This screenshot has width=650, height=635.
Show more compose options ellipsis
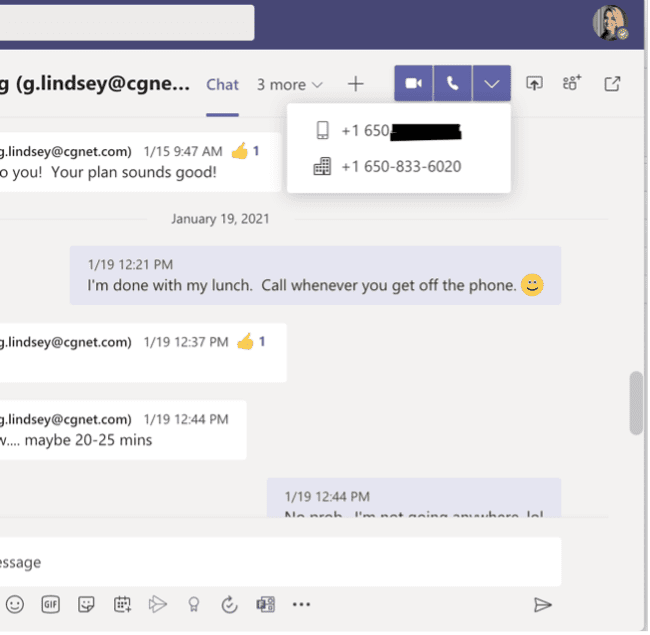coord(301,604)
